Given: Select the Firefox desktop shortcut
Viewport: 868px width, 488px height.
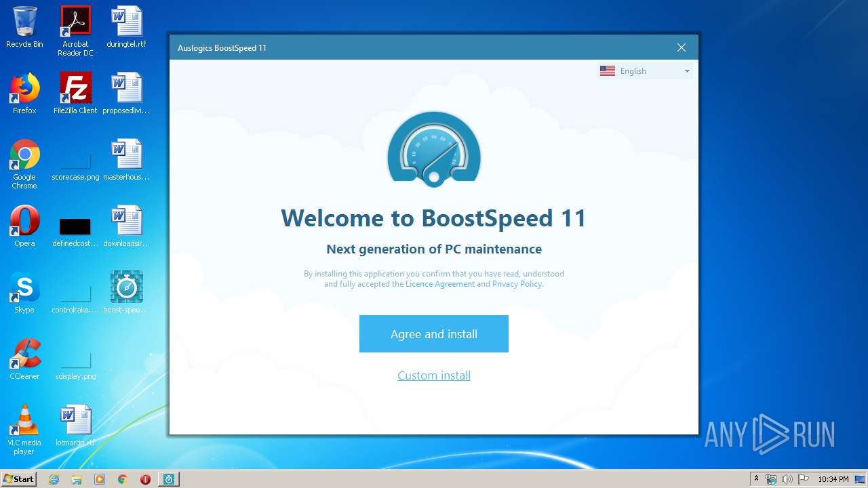Looking at the screenshot, I should [24, 94].
